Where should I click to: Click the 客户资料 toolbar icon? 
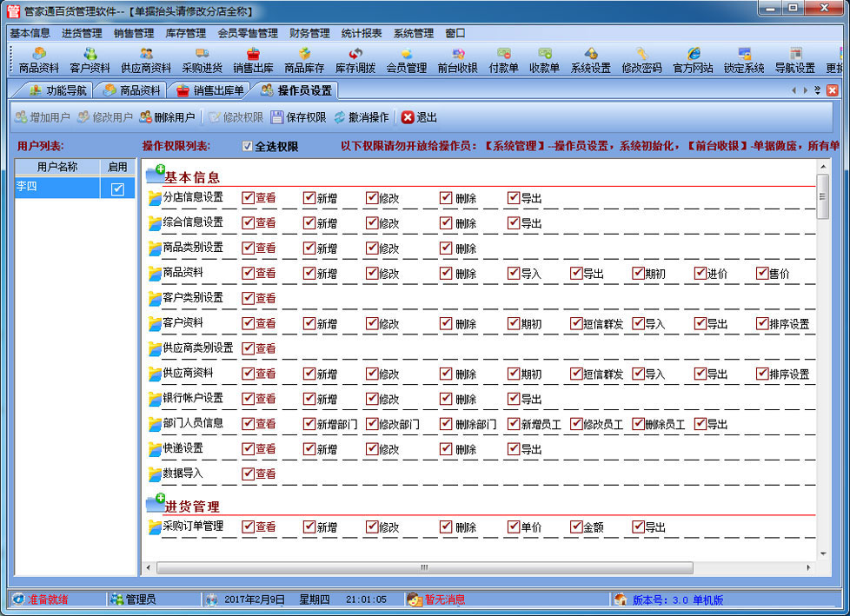pos(90,60)
